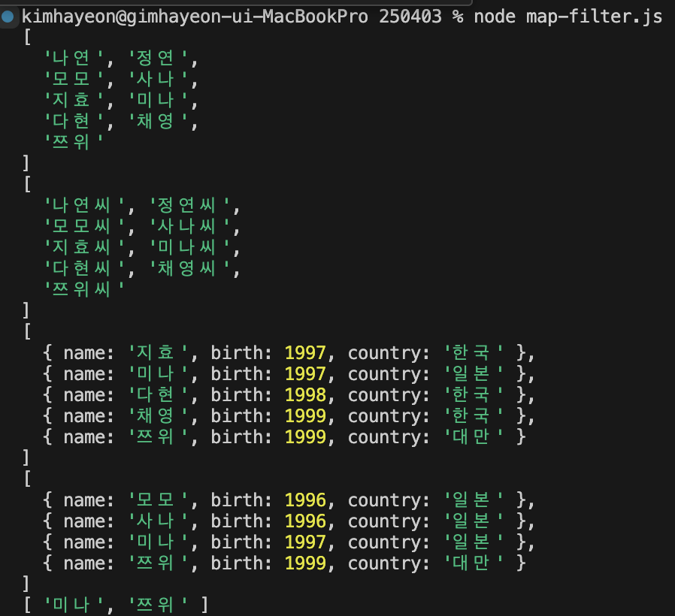Click birth 1997 in the '지효' object row
The height and width of the screenshot is (616, 675).
[x=305, y=353]
